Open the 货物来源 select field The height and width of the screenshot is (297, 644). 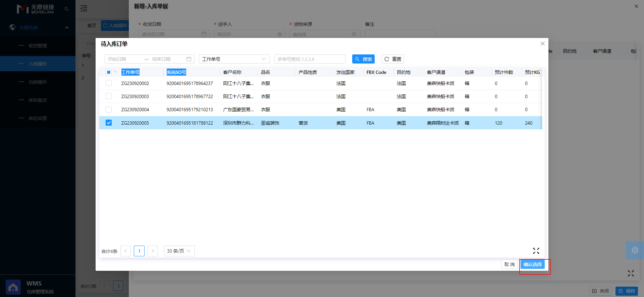(325, 34)
